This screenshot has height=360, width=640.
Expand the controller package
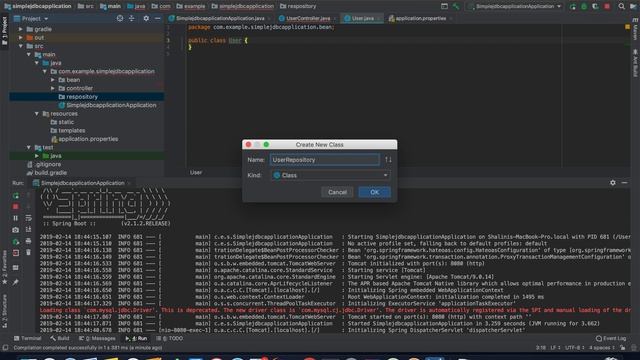(53, 88)
